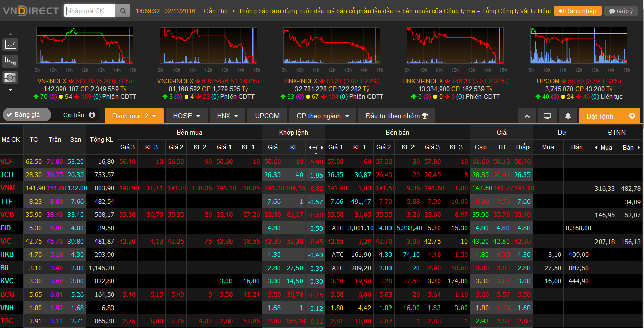Open the Đầu tư theo nhóm tab

pos(397,116)
